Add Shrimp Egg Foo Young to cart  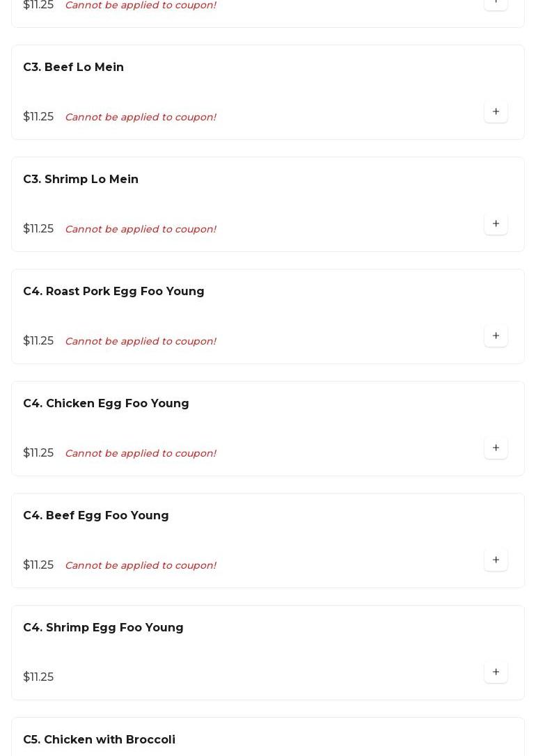[496, 672]
